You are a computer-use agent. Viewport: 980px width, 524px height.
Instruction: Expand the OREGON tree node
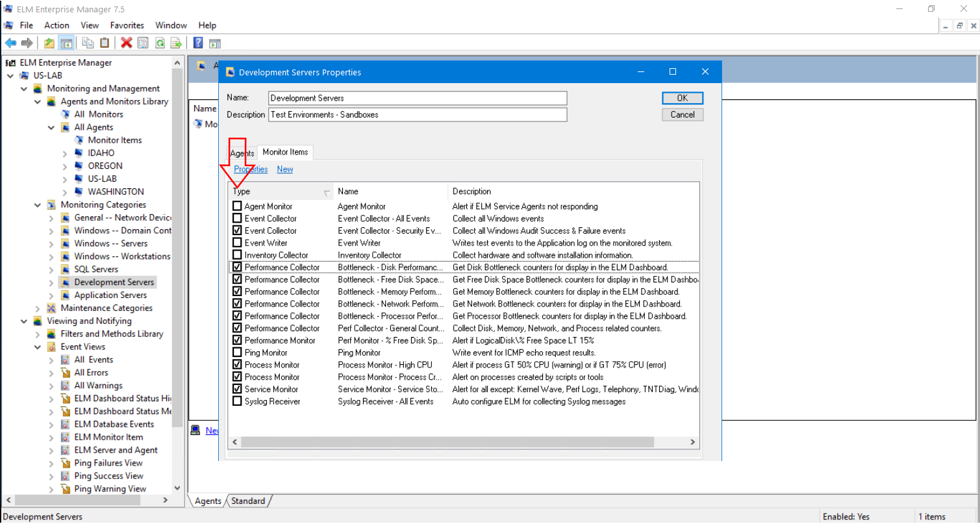click(x=64, y=166)
